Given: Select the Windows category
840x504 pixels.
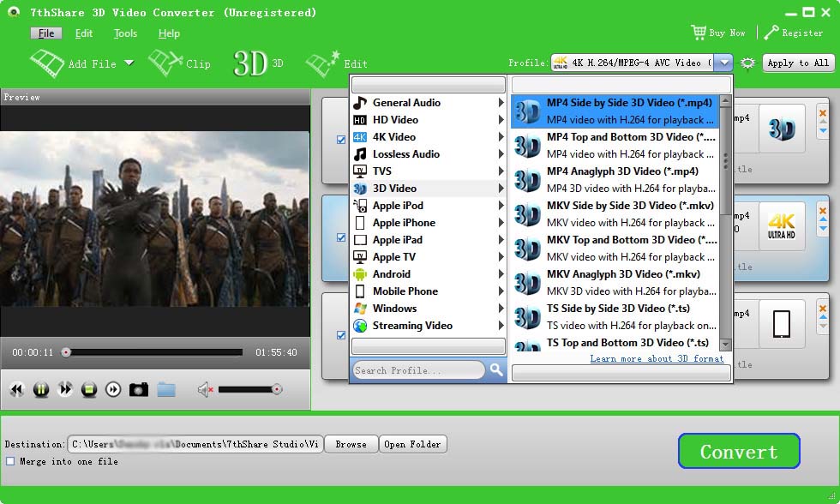Looking at the screenshot, I should [x=429, y=308].
